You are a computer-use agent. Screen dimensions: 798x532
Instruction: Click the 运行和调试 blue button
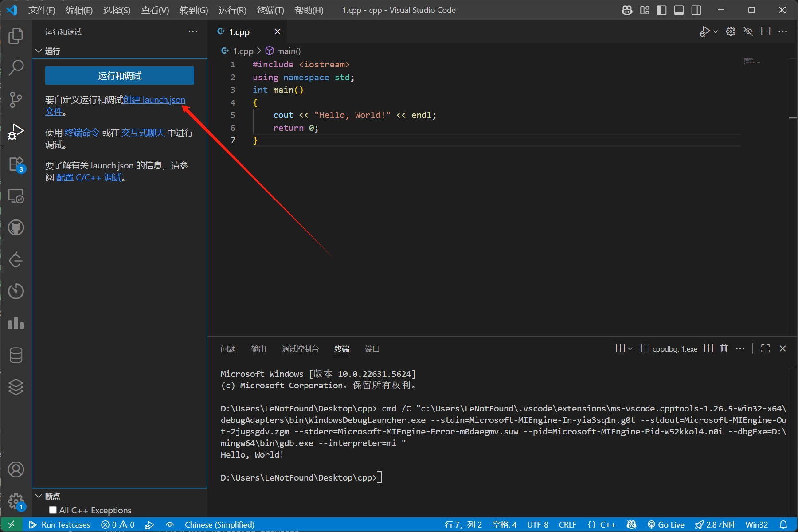click(x=120, y=76)
